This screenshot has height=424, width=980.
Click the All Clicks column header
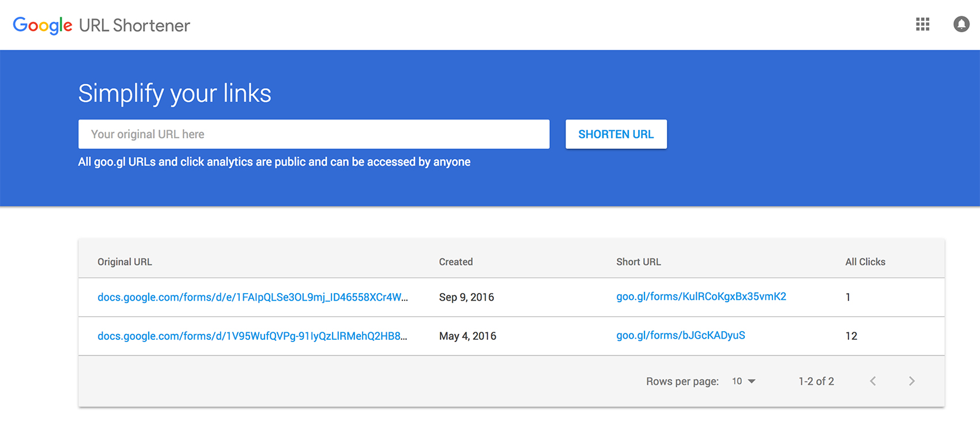point(865,262)
